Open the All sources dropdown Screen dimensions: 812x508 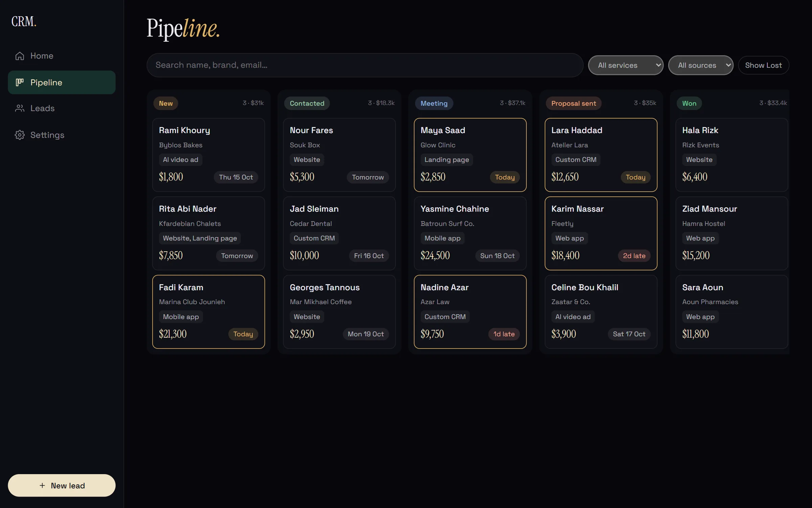point(701,65)
